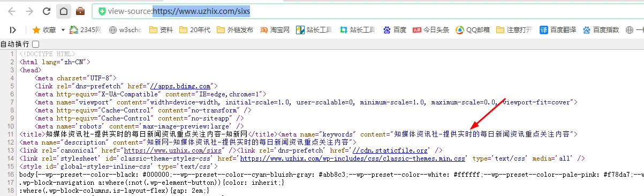Click the green shield security icon
This screenshot has height=196, width=644.
point(102,11)
